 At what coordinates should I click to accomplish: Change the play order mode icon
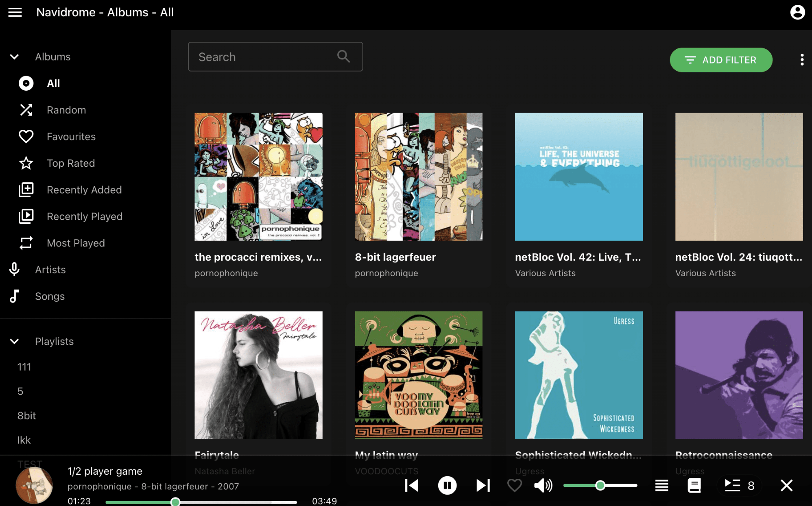661,485
